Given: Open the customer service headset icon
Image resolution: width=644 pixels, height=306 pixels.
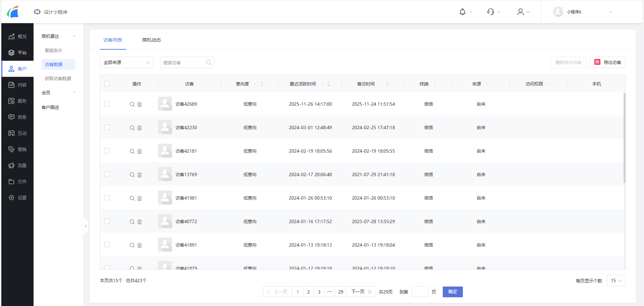Looking at the screenshot, I should click(491, 12).
